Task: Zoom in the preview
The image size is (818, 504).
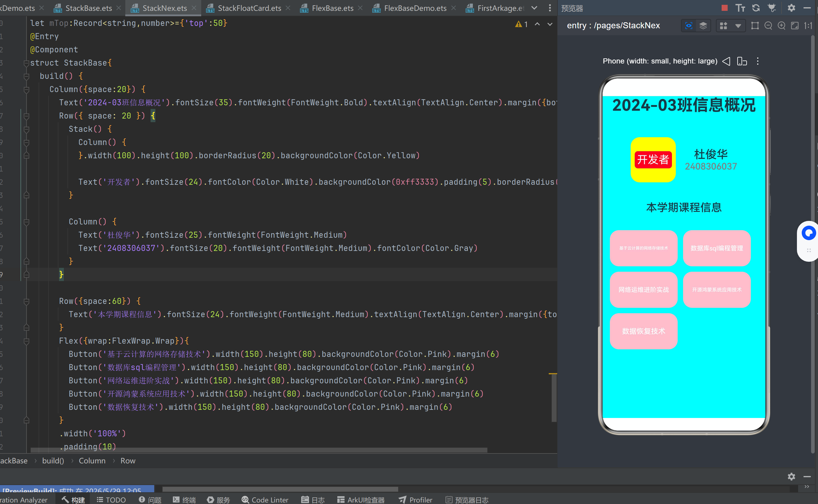Action: pyautogui.click(x=782, y=26)
